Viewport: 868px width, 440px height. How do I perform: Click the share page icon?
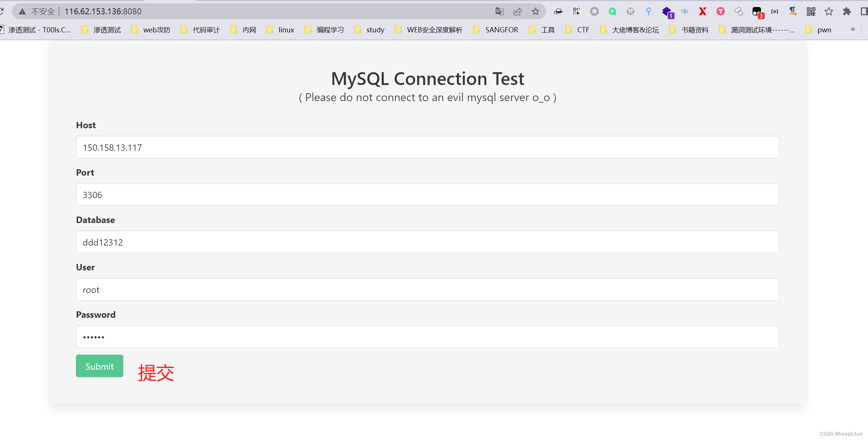pos(517,11)
